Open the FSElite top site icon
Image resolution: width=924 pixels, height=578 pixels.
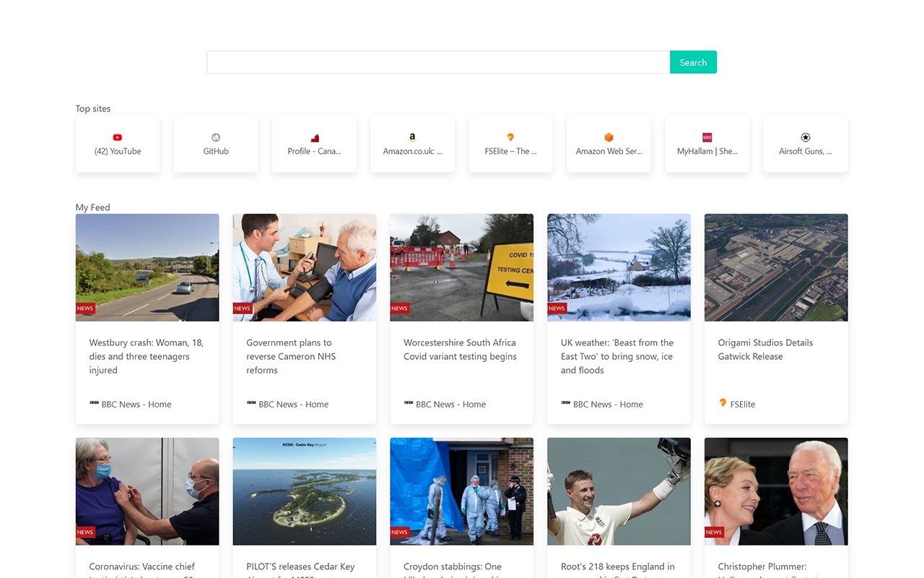pyautogui.click(x=510, y=137)
